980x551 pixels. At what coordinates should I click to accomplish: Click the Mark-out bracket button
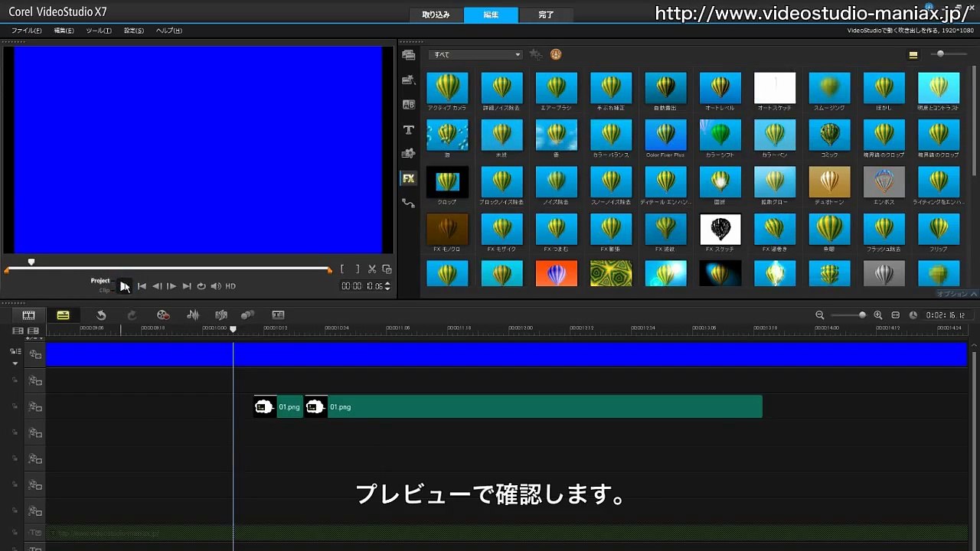357,269
